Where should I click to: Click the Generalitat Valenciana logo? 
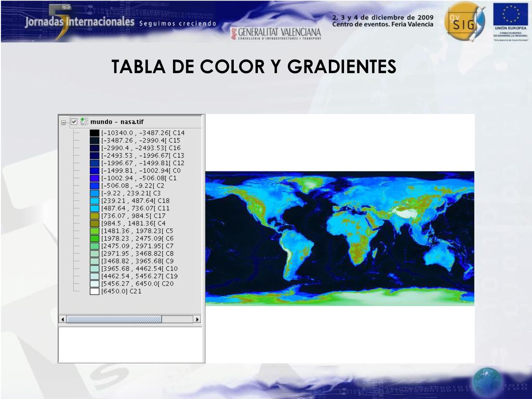tap(276, 33)
